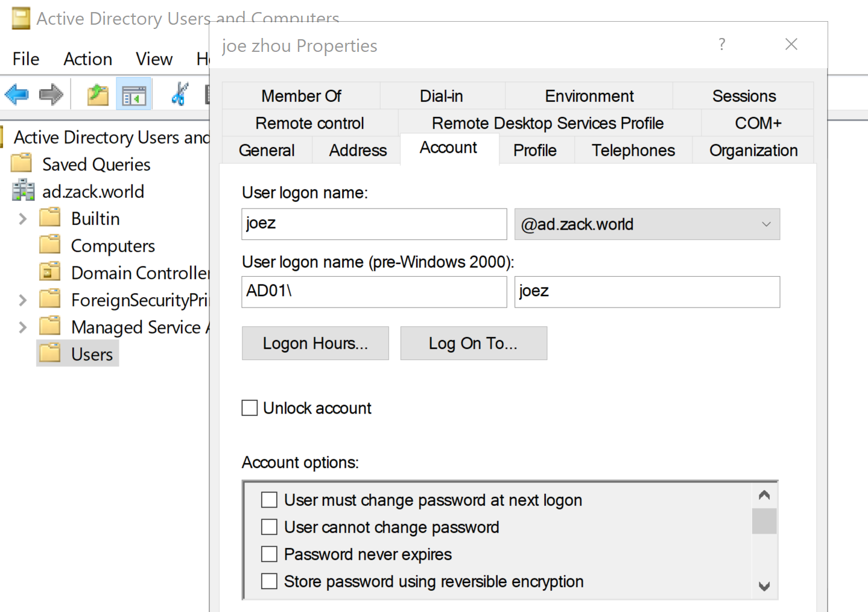Click the Logon Hours... button

tap(315, 344)
